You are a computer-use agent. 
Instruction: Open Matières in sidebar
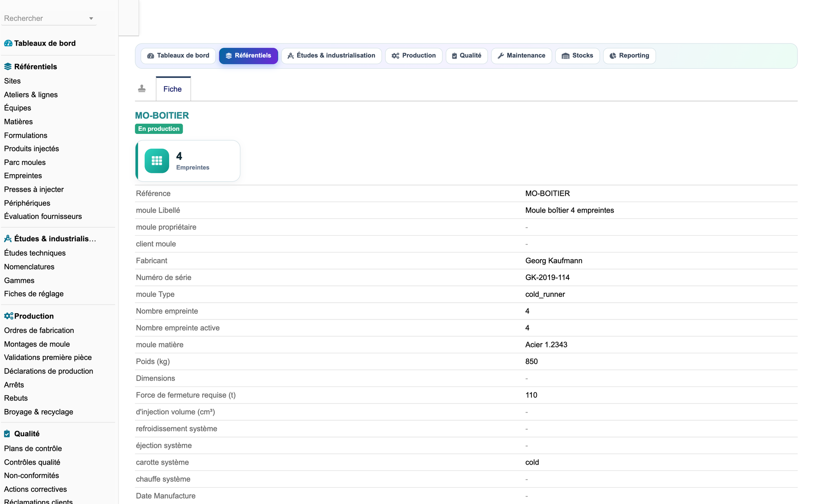click(18, 122)
